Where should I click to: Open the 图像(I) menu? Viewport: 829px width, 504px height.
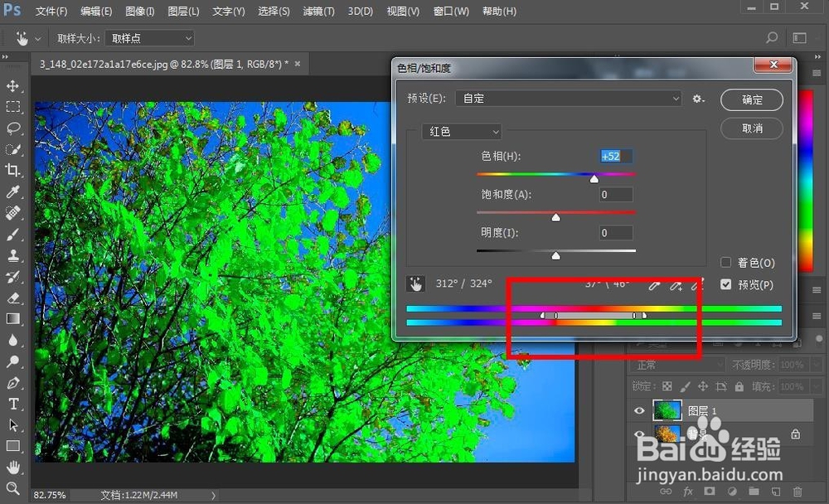pyautogui.click(x=139, y=11)
